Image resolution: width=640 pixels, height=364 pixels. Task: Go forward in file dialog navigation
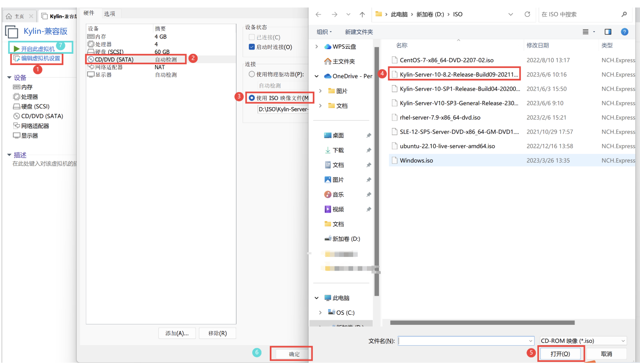[x=334, y=14]
